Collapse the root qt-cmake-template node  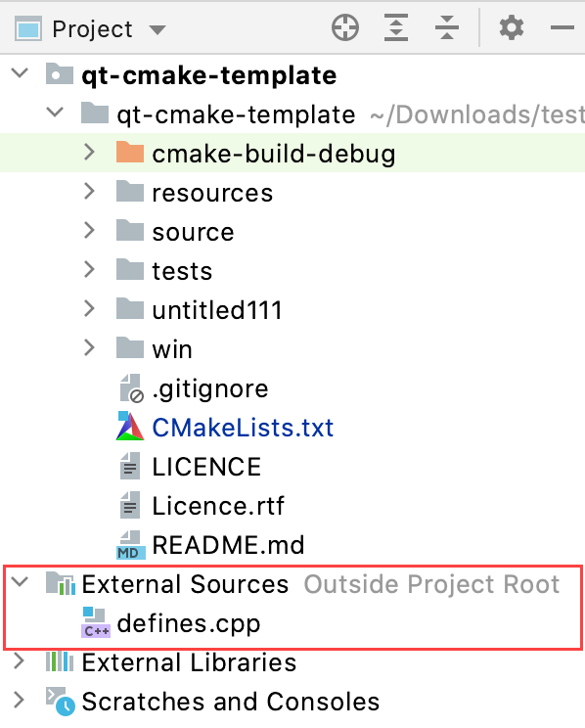click(20, 73)
